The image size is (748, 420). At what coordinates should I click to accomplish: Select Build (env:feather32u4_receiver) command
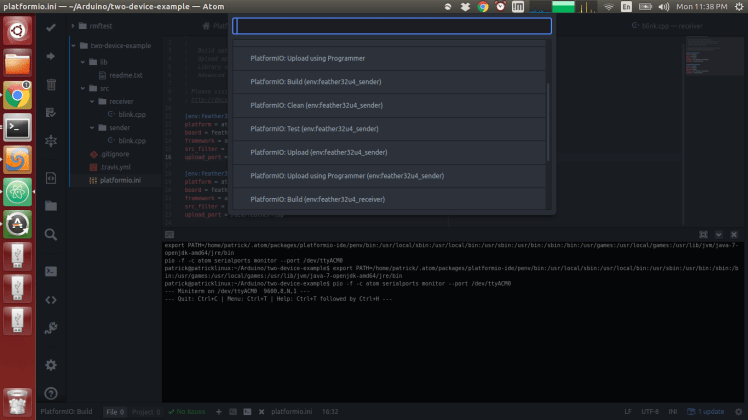coord(389,199)
